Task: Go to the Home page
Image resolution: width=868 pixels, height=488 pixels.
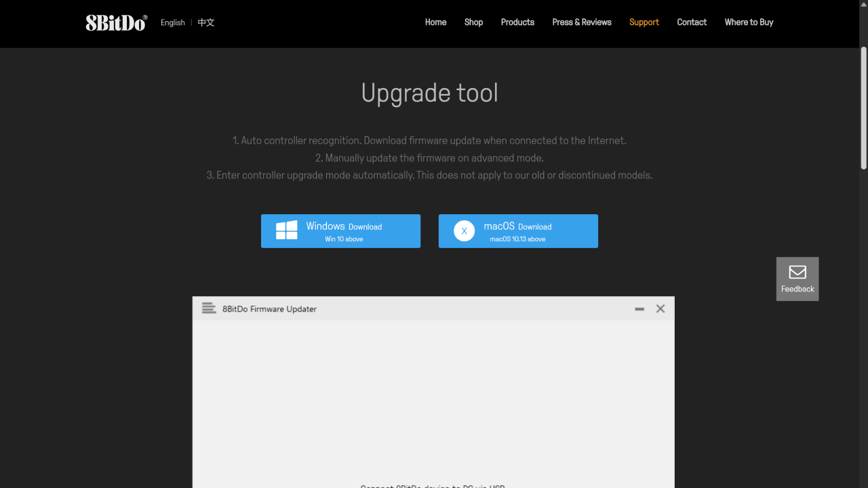Action: [x=435, y=22]
